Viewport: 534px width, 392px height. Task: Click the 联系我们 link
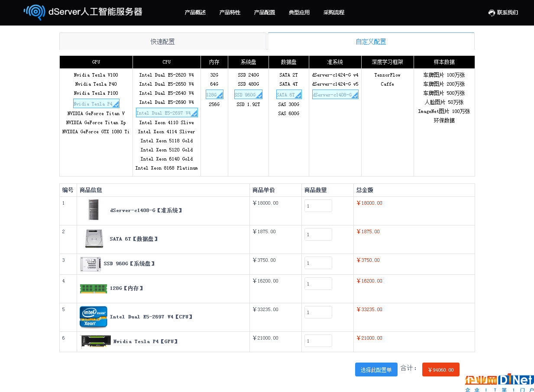(x=508, y=13)
